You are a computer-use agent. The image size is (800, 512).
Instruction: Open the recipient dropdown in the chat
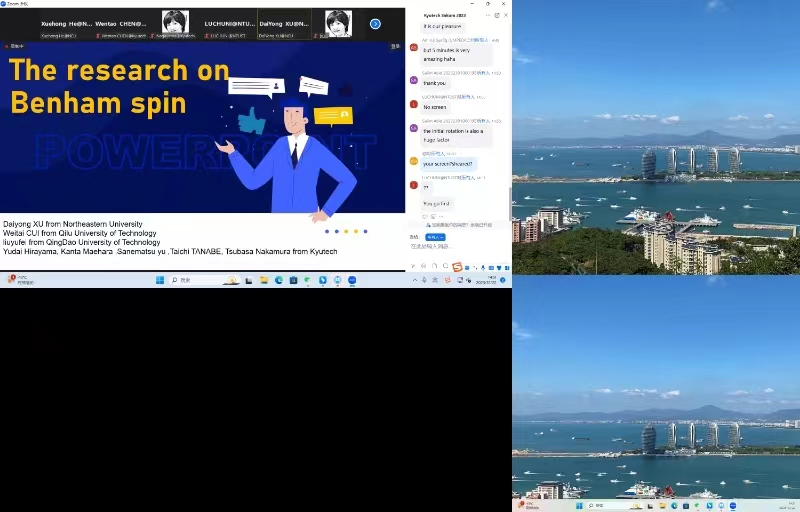435,237
